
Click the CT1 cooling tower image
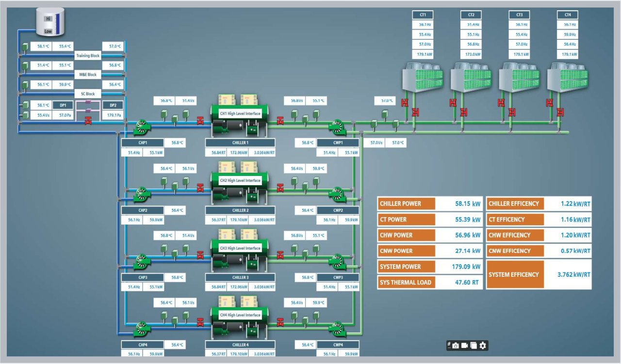[x=423, y=78]
